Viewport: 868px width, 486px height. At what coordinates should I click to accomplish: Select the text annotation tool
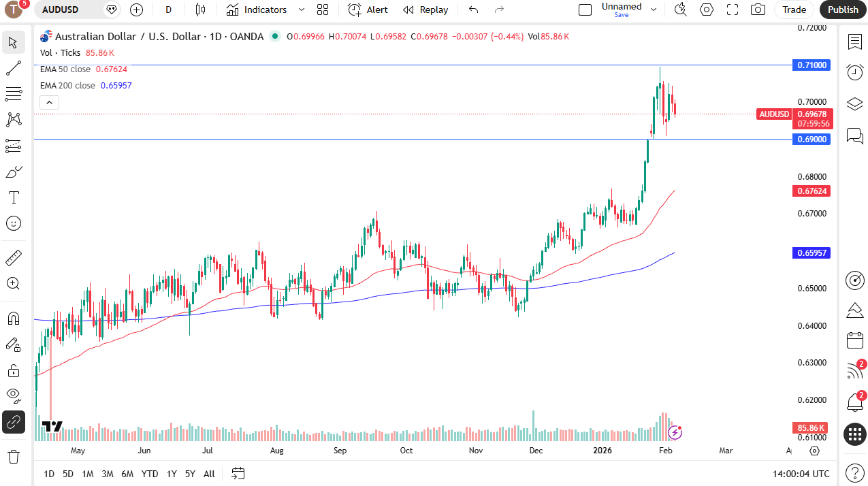point(13,197)
